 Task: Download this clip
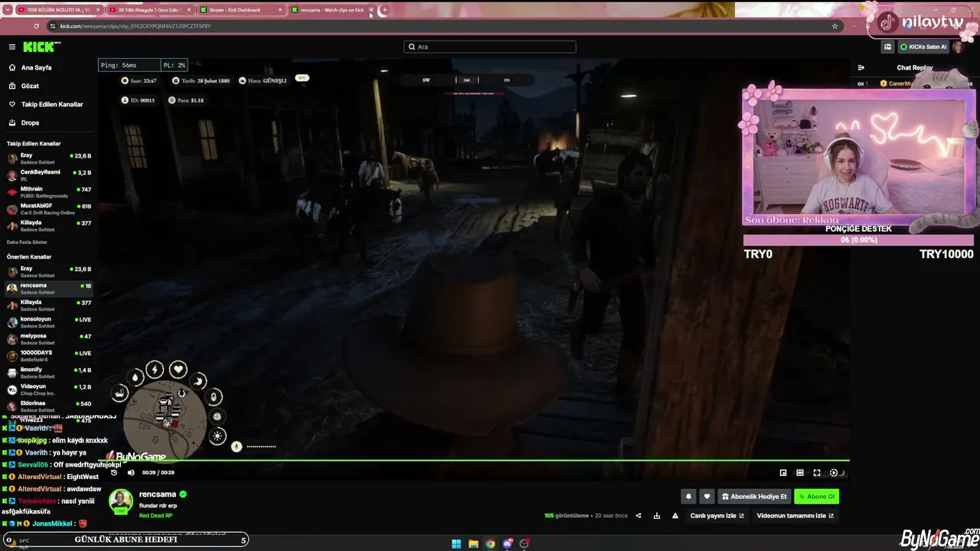point(657,516)
